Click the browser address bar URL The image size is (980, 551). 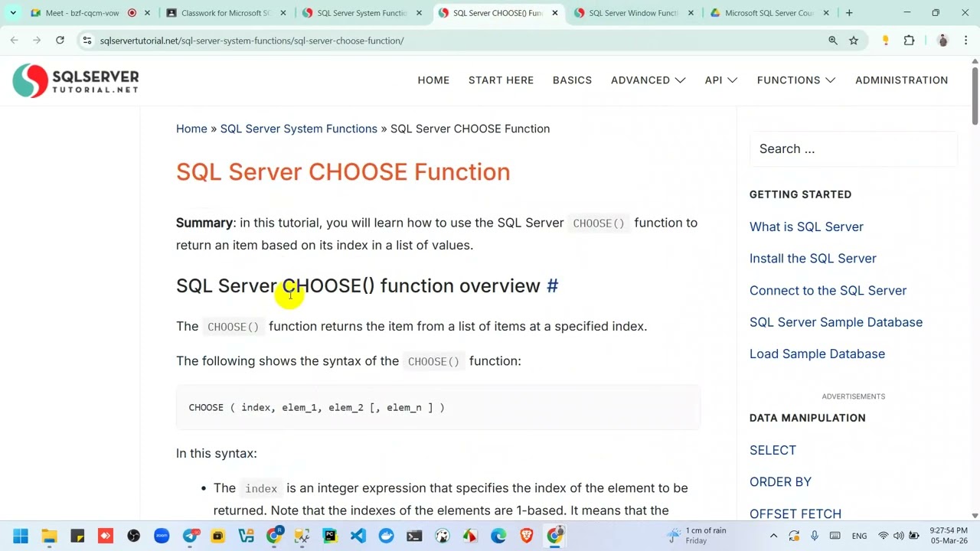252,41
